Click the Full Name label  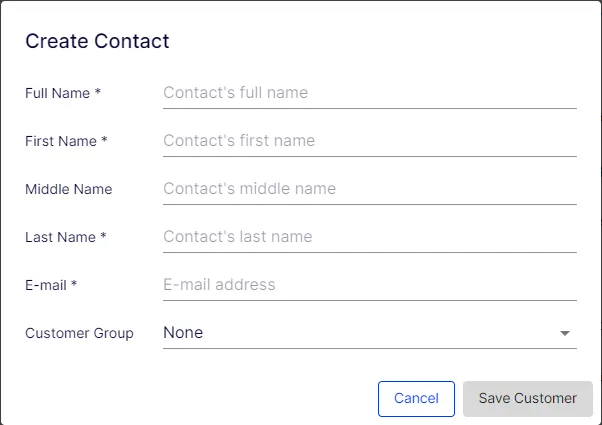[58, 93]
